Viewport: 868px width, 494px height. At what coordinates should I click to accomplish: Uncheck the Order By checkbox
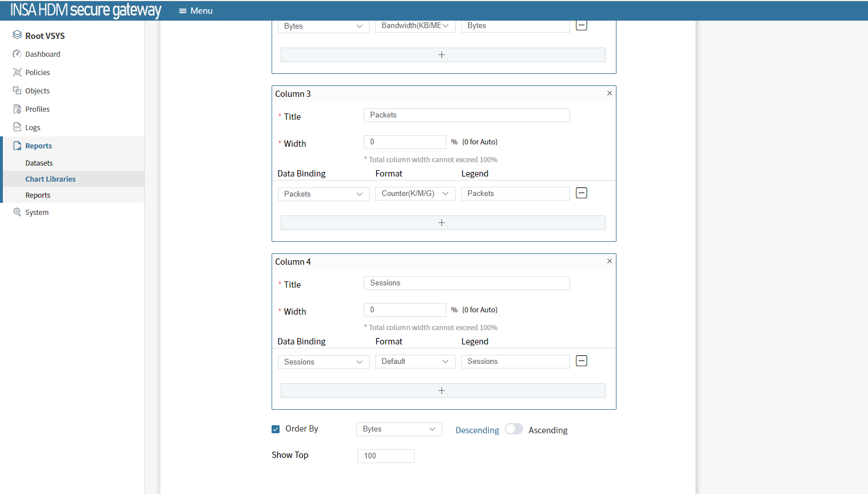[x=276, y=429]
